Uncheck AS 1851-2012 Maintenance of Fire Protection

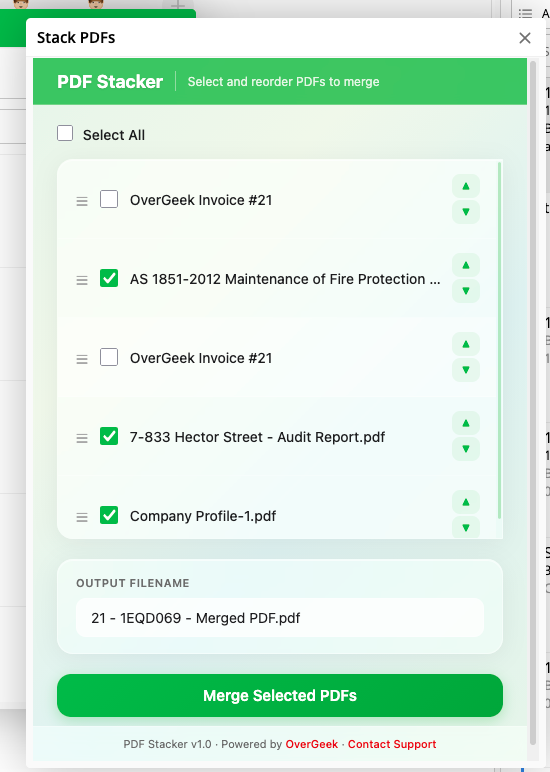(x=109, y=278)
